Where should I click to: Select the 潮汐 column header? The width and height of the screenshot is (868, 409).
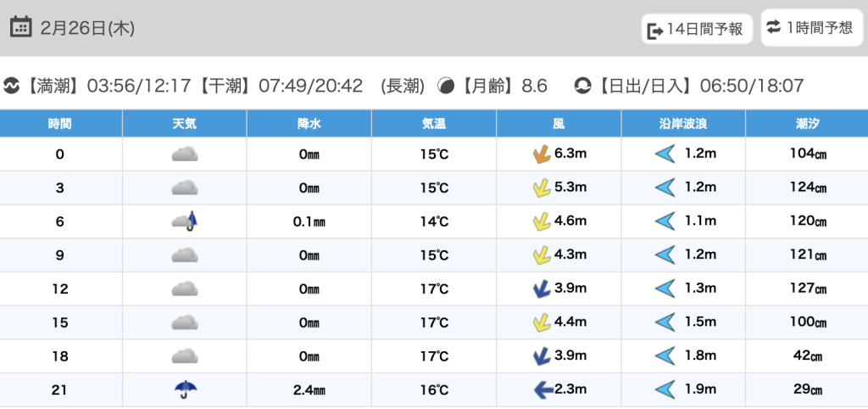point(806,124)
